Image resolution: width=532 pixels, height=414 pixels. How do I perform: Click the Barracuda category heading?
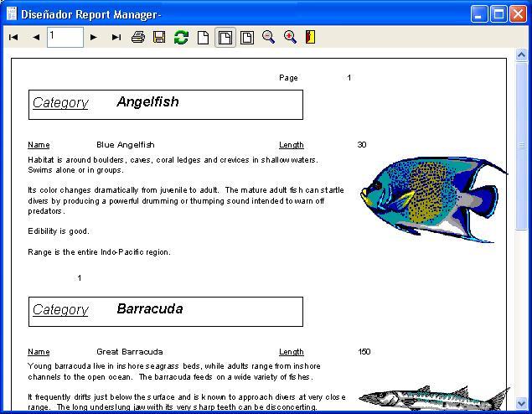(x=149, y=309)
